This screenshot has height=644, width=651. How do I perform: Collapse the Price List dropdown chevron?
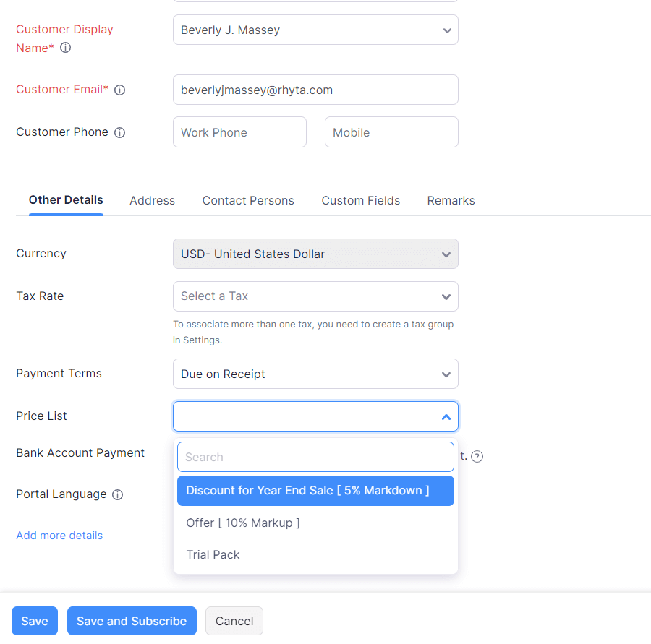(447, 416)
